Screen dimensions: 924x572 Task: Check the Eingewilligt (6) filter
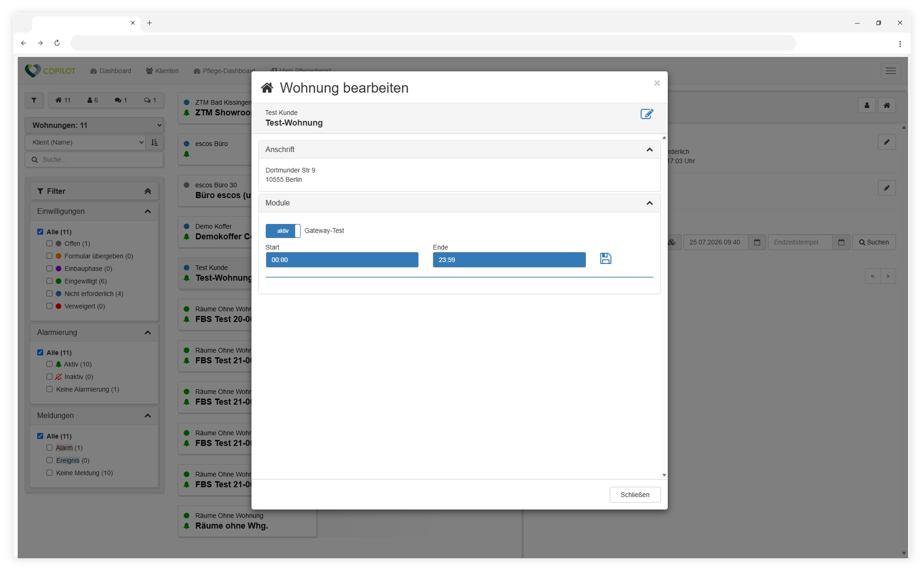point(49,281)
